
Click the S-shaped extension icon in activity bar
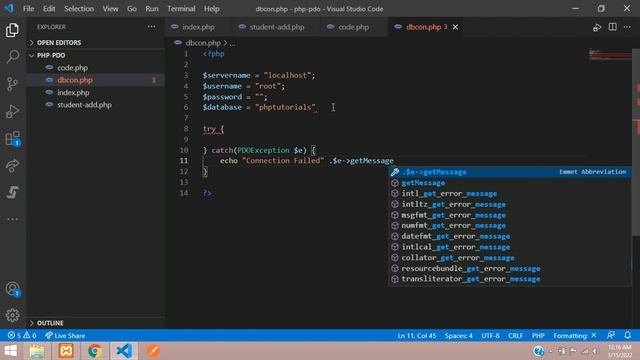pos(12,192)
